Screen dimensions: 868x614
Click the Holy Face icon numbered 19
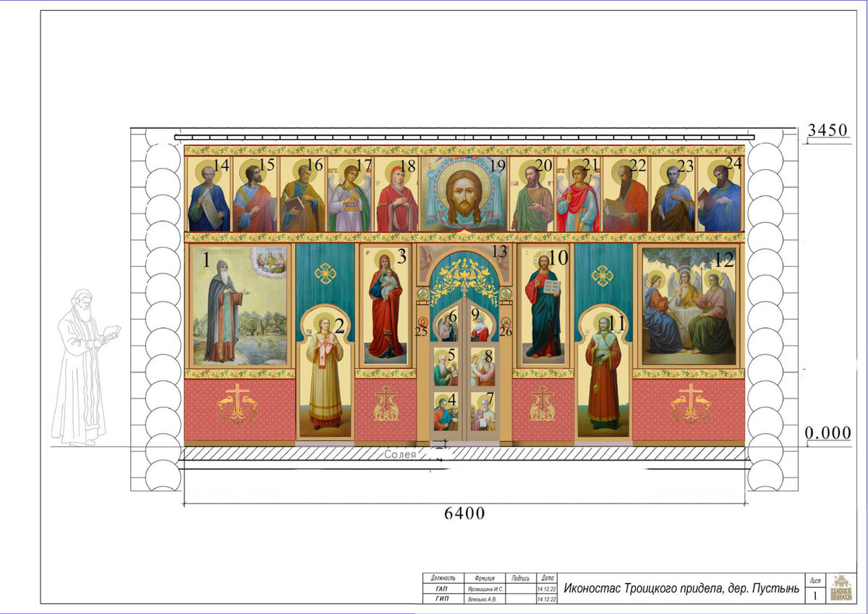click(464, 194)
